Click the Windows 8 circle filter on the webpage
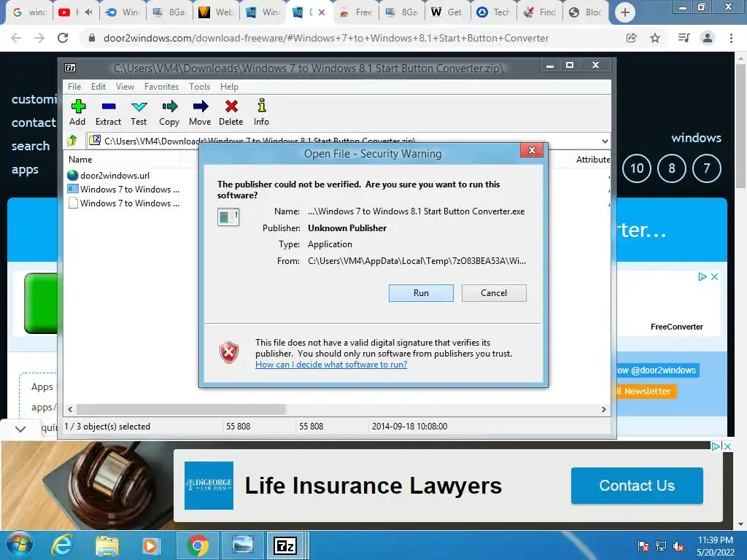The image size is (747, 560). point(672,168)
